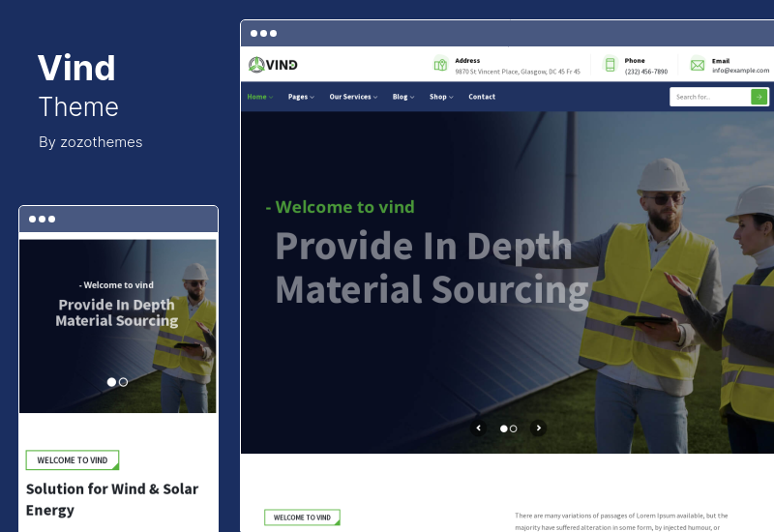Click the 9870 St Vincent Place address text
774x532 pixels.
518,72
